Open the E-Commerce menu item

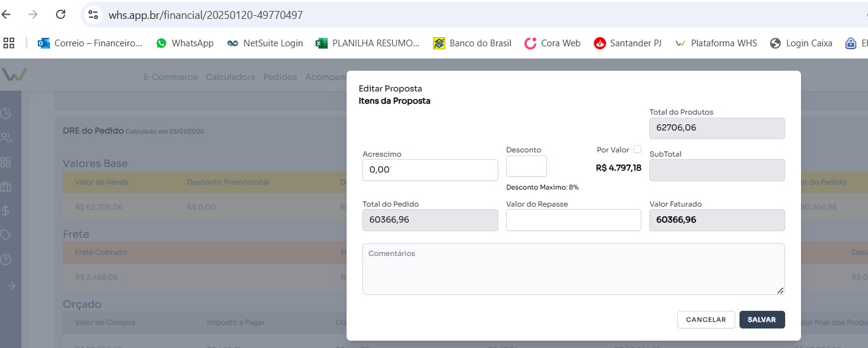tap(171, 77)
